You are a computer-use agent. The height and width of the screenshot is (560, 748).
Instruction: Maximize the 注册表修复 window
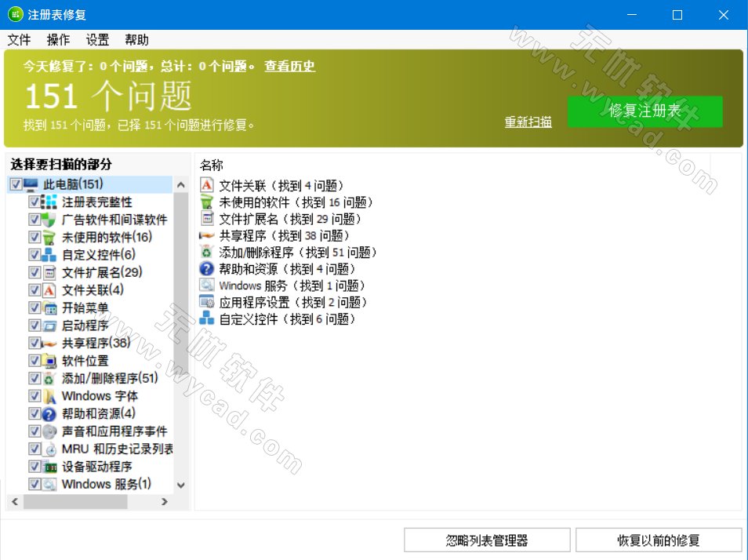pyautogui.click(x=677, y=15)
